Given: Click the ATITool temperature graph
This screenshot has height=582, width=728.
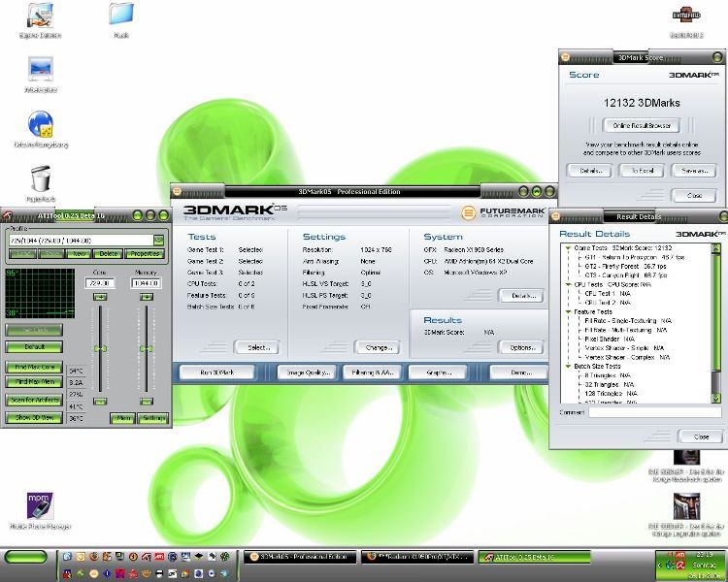Looking at the screenshot, I should coord(40,293).
